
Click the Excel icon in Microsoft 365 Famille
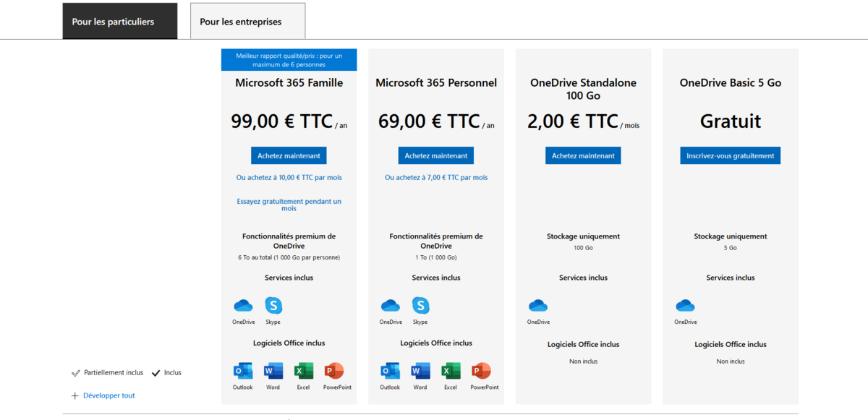[304, 372]
